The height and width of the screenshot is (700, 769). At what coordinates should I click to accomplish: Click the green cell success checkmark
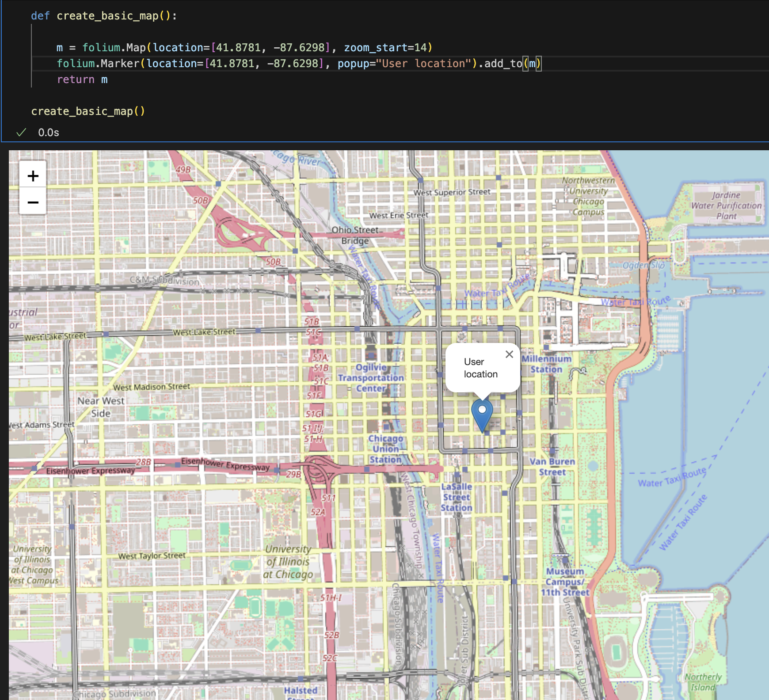pos(21,132)
